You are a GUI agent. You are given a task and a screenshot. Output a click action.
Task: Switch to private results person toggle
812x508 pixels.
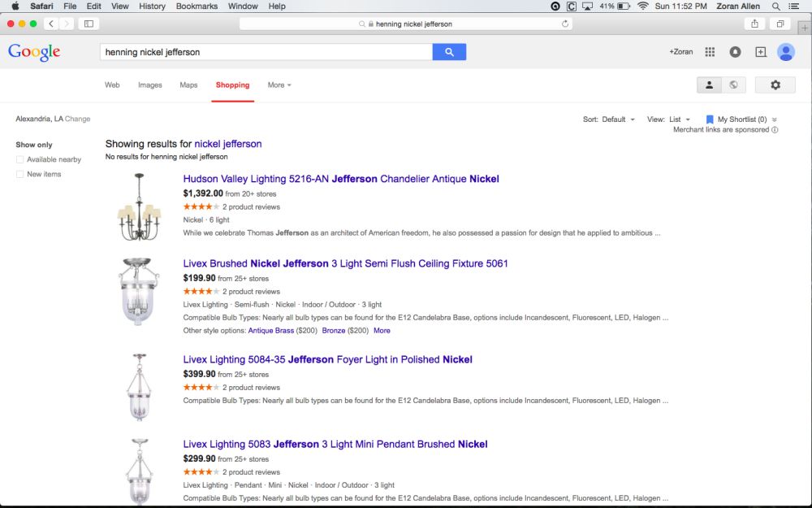pos(709,85)
